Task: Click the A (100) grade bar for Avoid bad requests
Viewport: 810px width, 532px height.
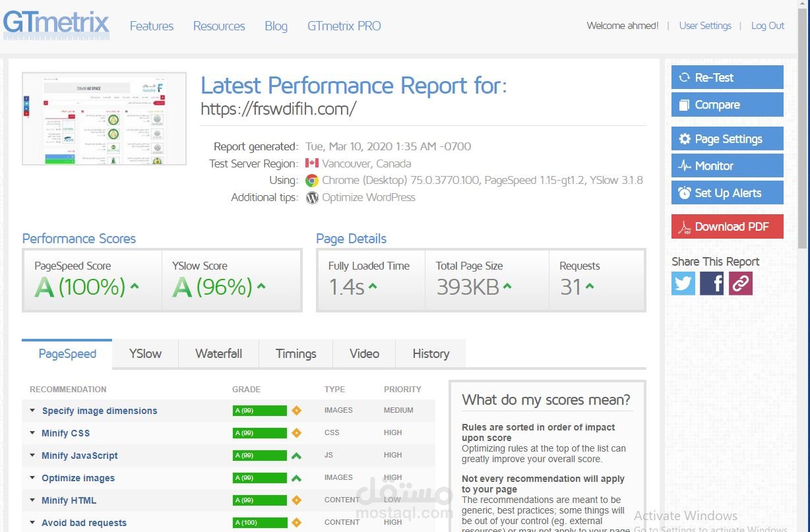Action: pyautogui.click(x=260, y=523)
